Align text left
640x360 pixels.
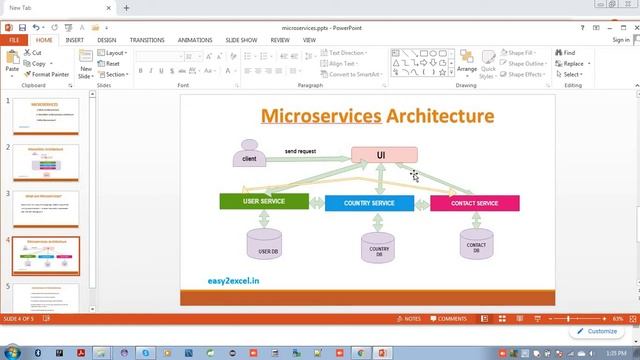[248, 71]
